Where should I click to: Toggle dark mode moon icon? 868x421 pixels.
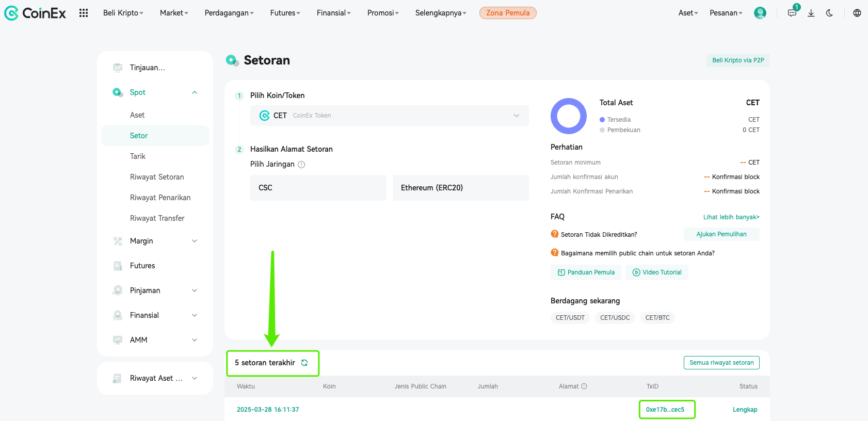coord(830,13)
